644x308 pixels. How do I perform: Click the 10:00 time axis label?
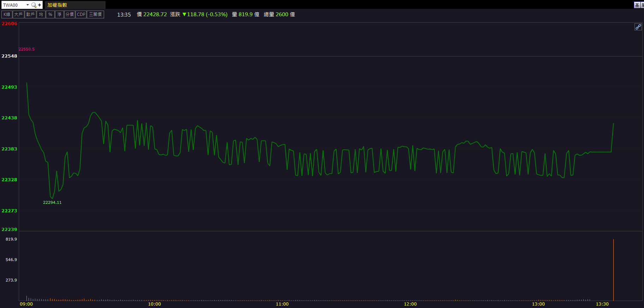click(155, 304)
